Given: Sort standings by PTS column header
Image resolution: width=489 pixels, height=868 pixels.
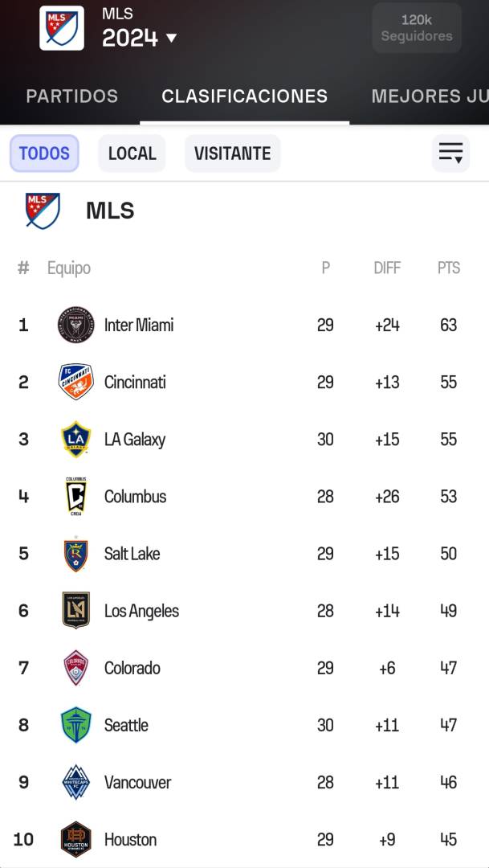Looking at the screenshot, I should (449, 268).
